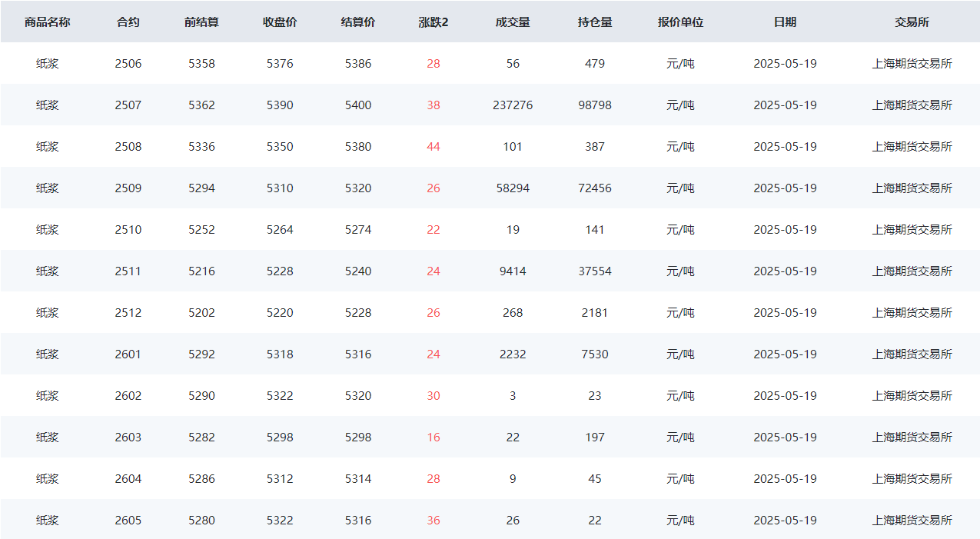Click the 成交量 column header

(x=513, y=22)
